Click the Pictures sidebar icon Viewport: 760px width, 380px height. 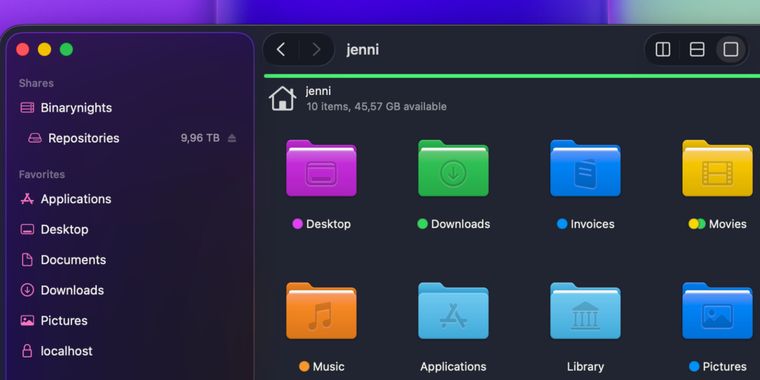[27, 320]
